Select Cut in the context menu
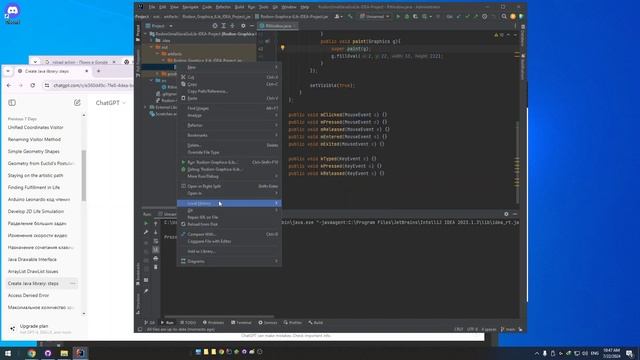 click(x=229, y=77)
